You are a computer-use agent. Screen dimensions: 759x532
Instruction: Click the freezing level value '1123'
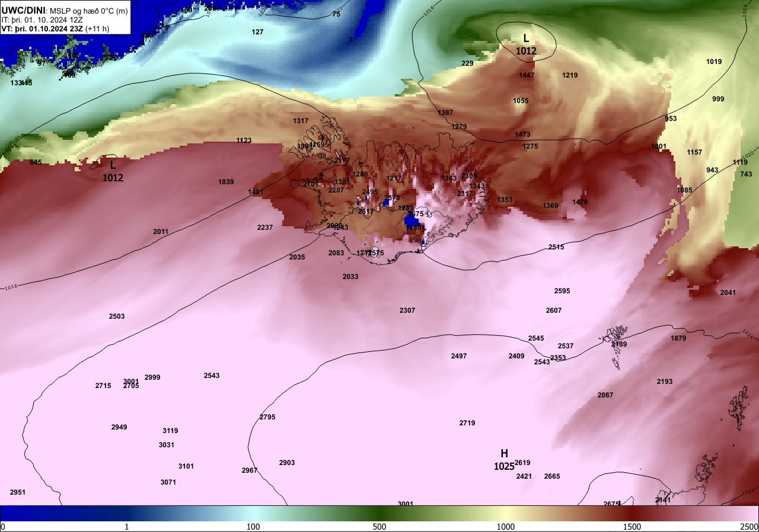click(244, 140)
